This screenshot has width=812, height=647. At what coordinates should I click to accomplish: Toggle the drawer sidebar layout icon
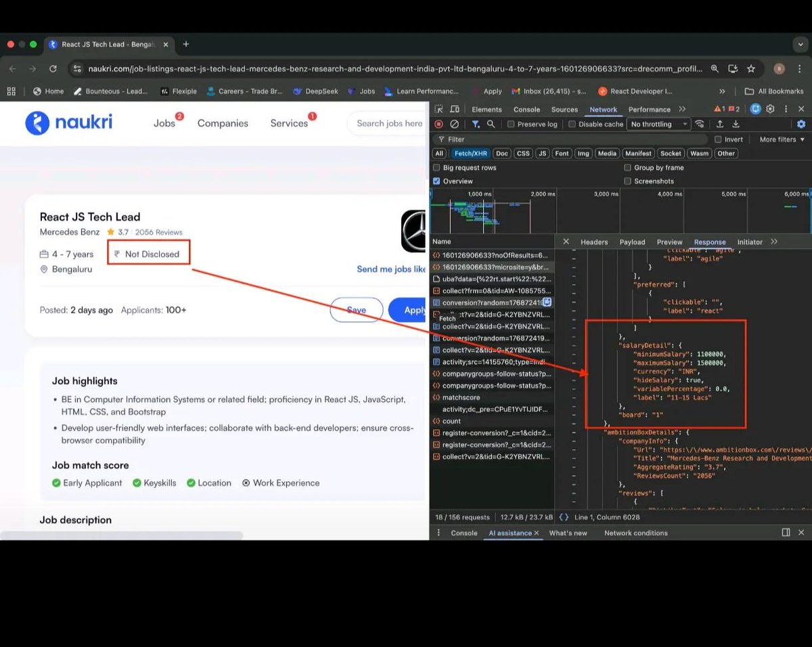(x=786, y=533)
